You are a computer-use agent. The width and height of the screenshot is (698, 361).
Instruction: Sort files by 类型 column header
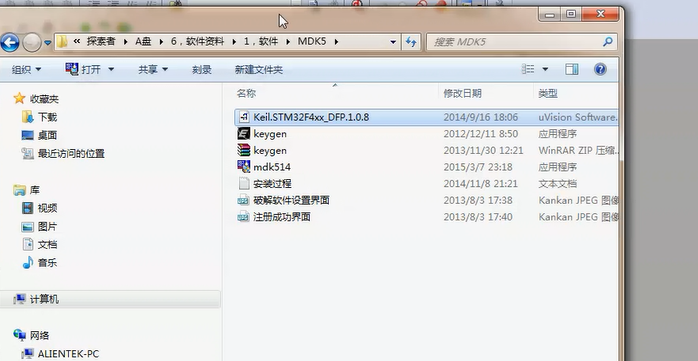[548, 93]
